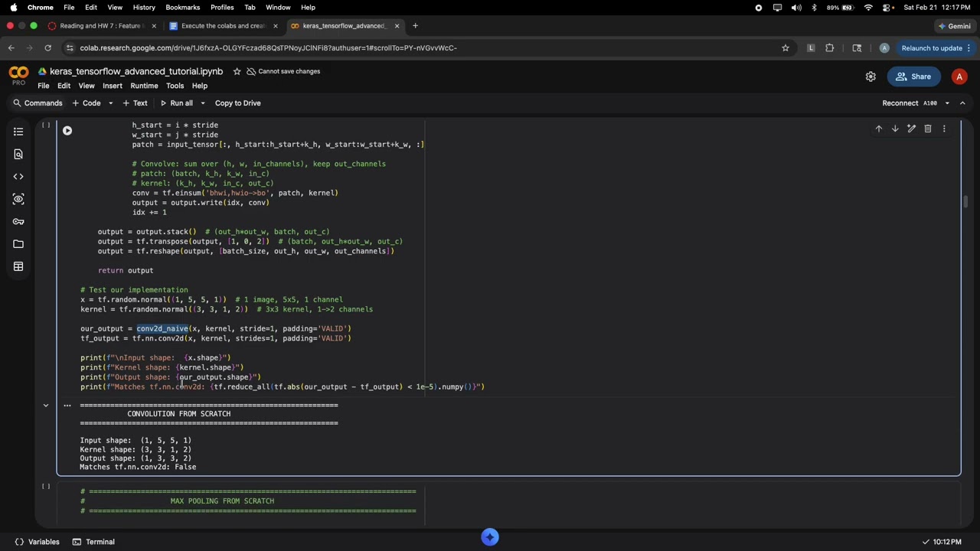Viewport: 980px width, 551px height.
Task: Open the find and replace sidebar icon
Action: [18, 154]
